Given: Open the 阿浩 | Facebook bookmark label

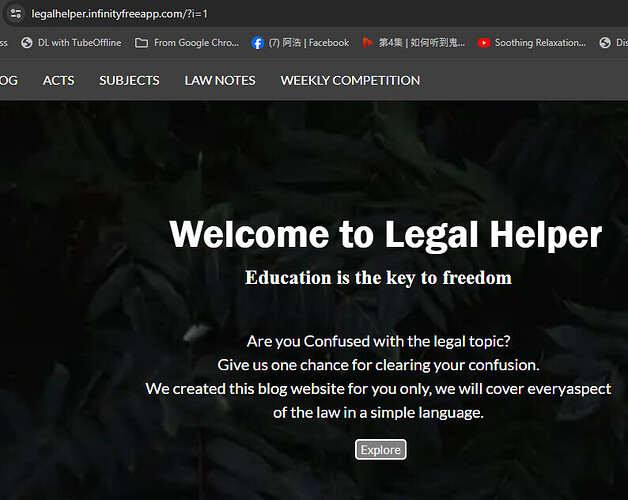Looking at the screenshot, I should click(309, 42).
